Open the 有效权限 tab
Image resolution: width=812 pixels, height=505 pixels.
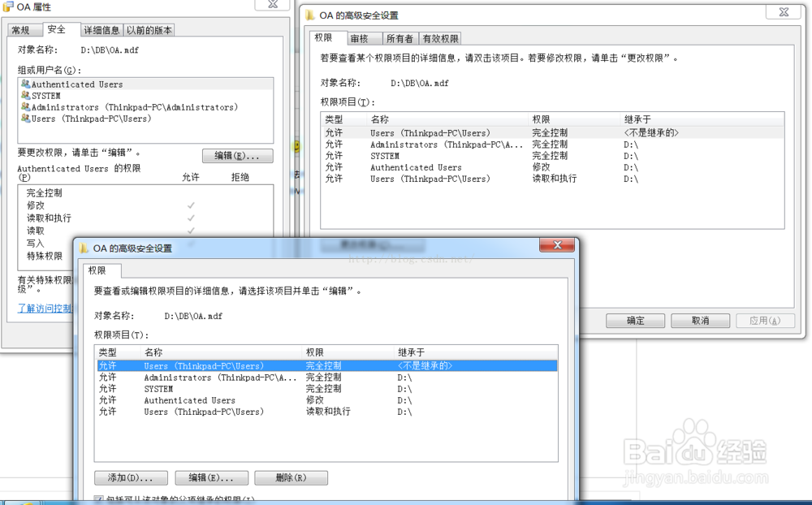tap(440, 37)
